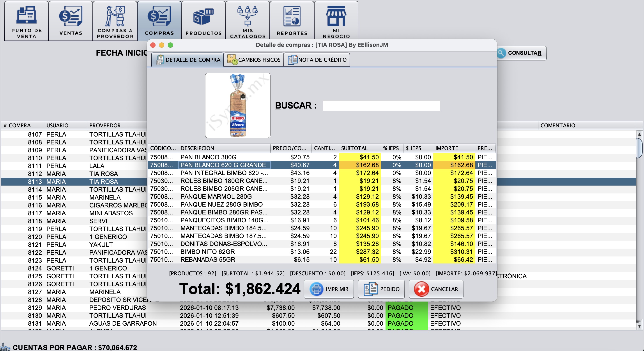Viewport: 644px width, 351px height.
Task: Select ROLES BIMBO 180GR CANE row
Action: [x=322, y=181]
